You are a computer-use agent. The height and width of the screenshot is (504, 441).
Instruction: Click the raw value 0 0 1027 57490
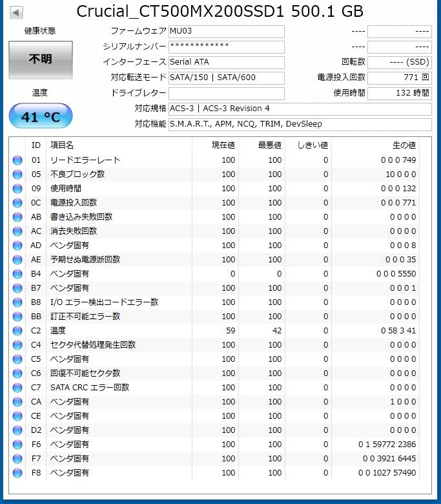(x=387, y=473)
